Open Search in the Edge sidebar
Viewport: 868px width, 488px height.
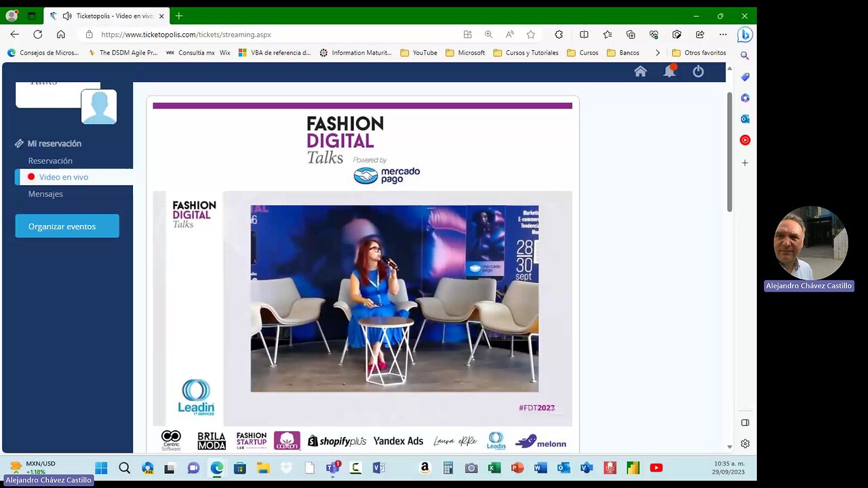pos(745,56)
